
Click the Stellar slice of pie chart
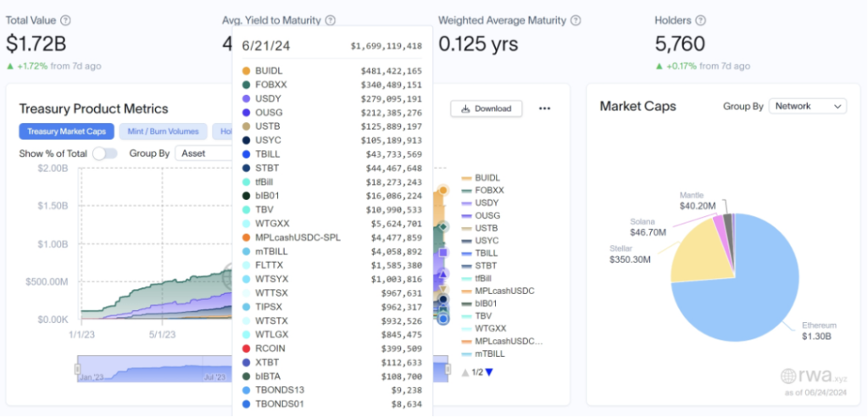(x=702, y=252)
